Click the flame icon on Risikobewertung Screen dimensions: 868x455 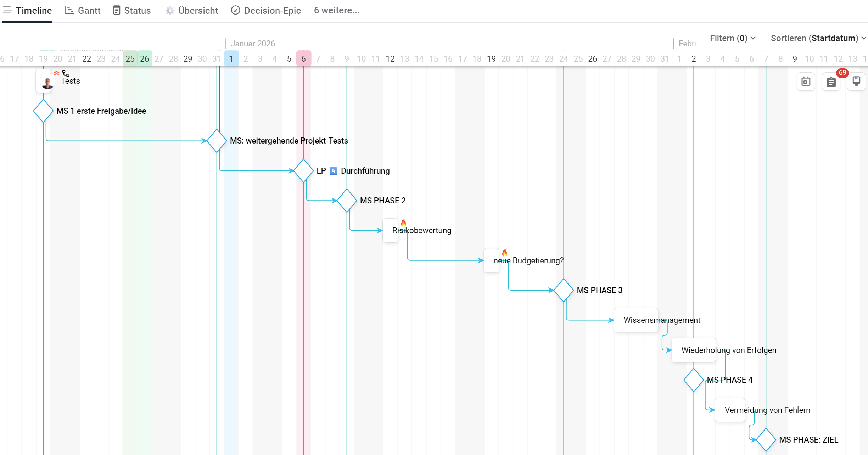(403, 223)
